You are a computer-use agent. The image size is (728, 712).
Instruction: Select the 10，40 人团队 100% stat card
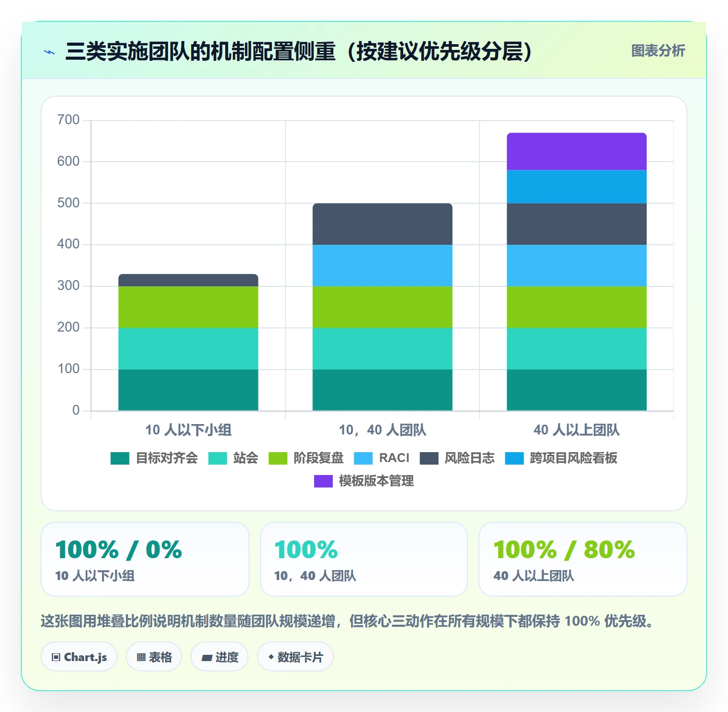(364, 559)
